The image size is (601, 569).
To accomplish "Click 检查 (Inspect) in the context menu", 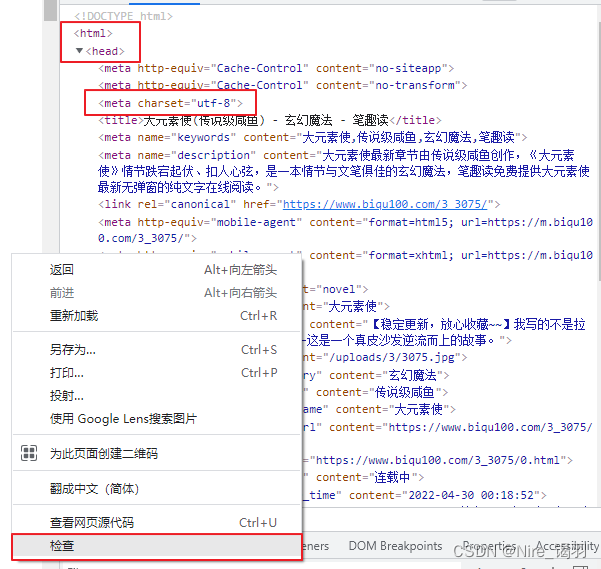I will tap(156, 546).
